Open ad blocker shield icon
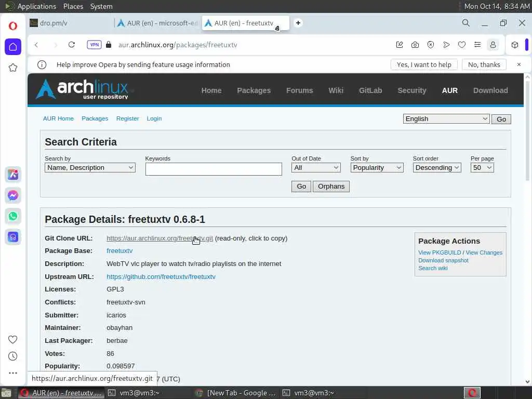This screenshot has width=532, height=399. (431, 45)
